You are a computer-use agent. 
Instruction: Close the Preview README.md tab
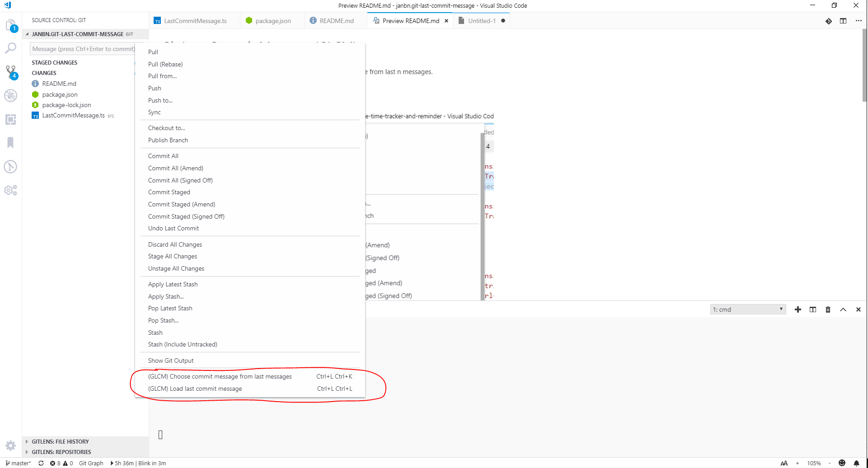pyautogui.click(x=446, y=21)
